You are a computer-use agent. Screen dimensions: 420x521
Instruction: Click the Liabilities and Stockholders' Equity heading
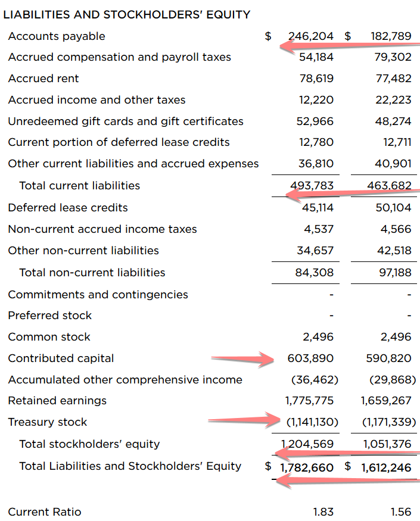[x=127, y=15]
